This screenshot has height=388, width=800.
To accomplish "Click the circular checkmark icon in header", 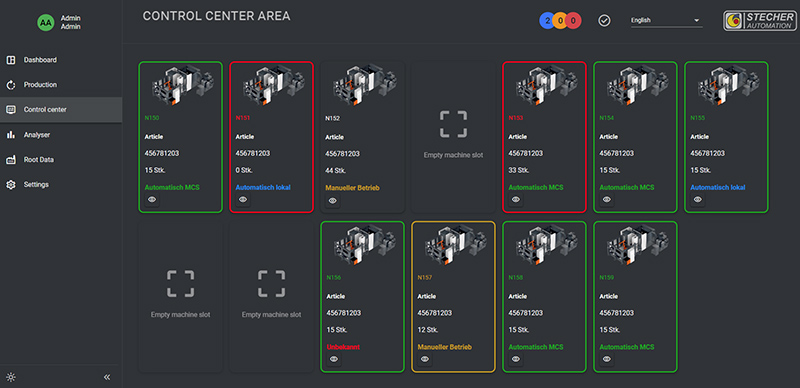I will (x=604, y=21).
